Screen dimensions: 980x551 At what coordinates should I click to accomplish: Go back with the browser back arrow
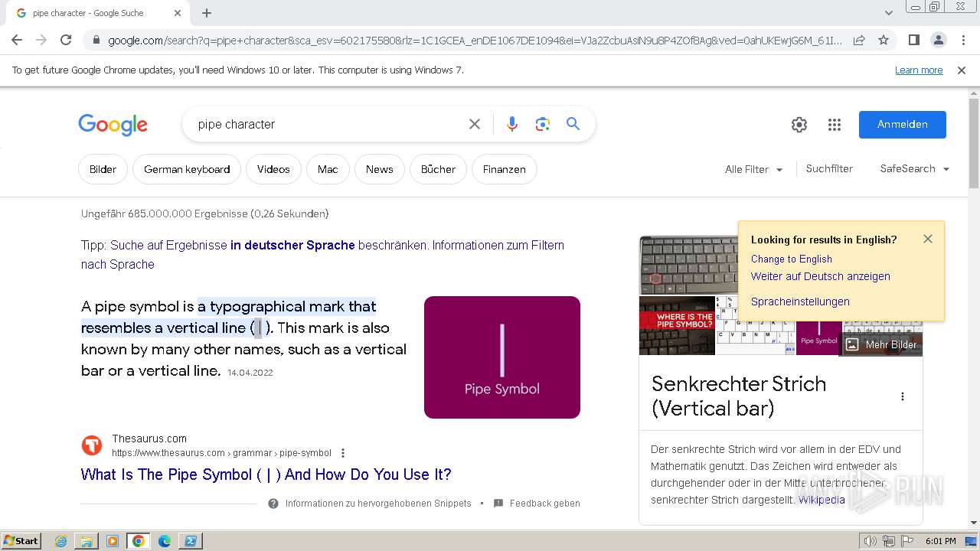click(17, 41)
